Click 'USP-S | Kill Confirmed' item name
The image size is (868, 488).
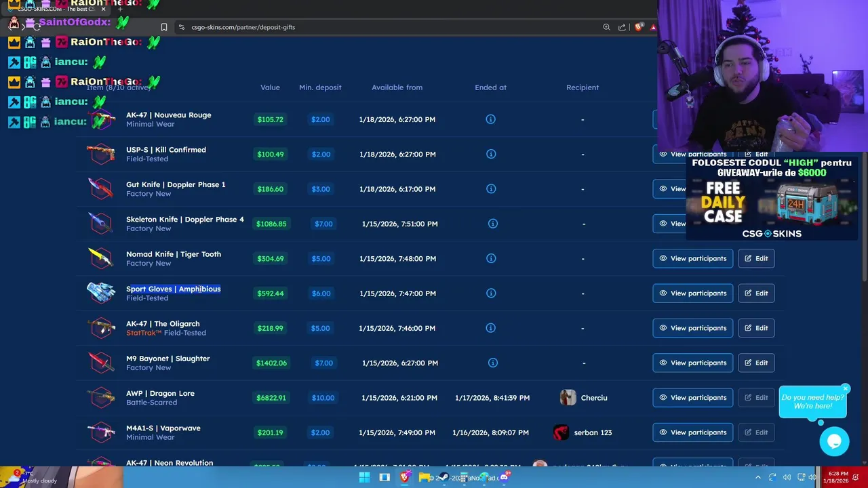[166, 150]
